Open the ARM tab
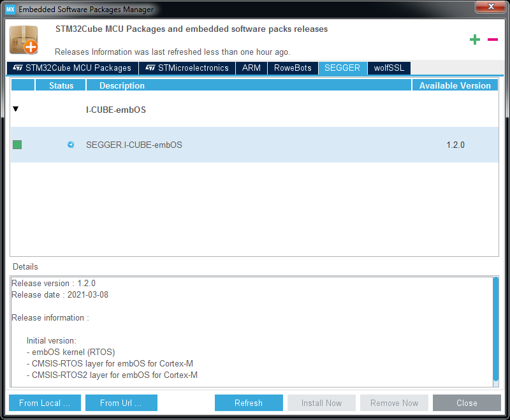510x420 pixels. (x=251, y=68)
